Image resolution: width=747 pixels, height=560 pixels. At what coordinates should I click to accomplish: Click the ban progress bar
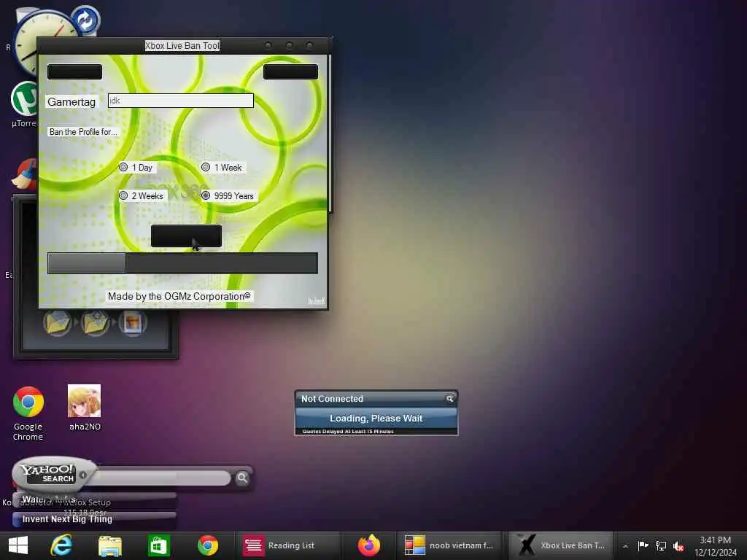pos(182,263)
